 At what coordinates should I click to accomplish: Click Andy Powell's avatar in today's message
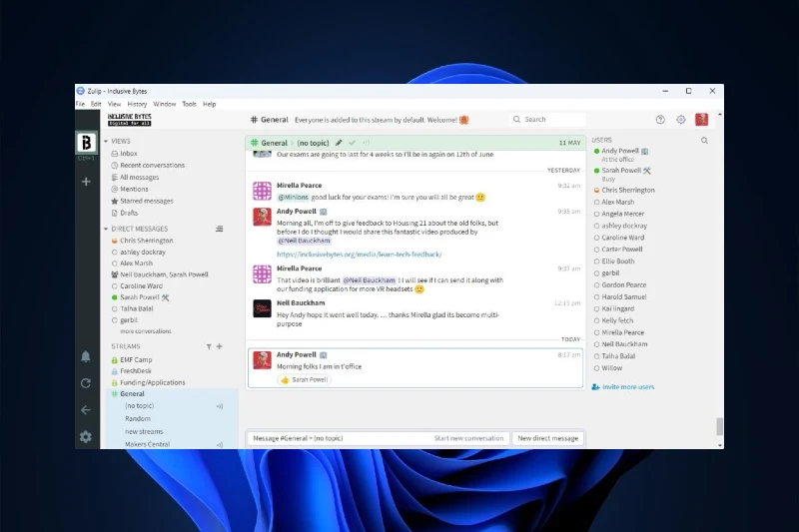point(262,360)
